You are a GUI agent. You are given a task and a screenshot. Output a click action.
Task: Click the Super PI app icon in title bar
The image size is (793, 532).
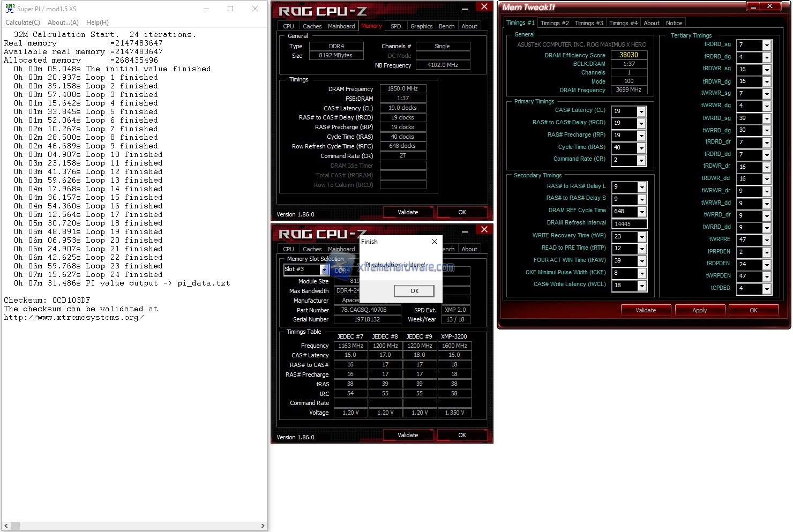point(10,9)
